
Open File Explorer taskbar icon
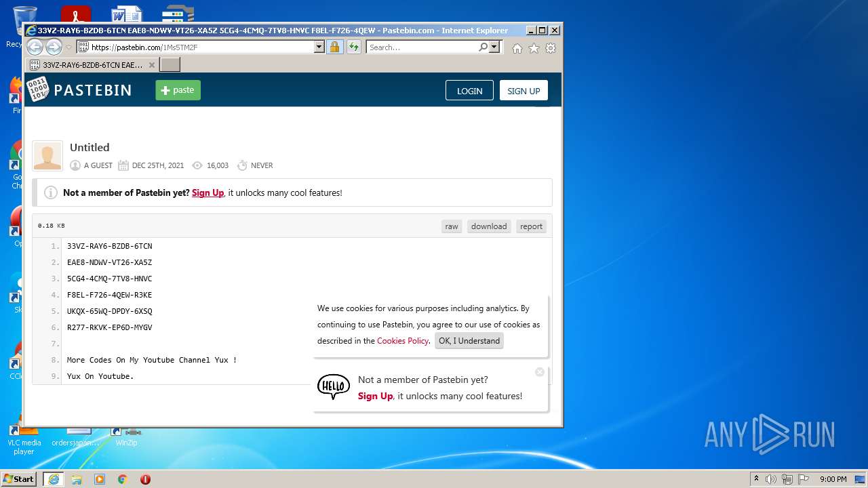pyautogui.click(x=77, y=479)
